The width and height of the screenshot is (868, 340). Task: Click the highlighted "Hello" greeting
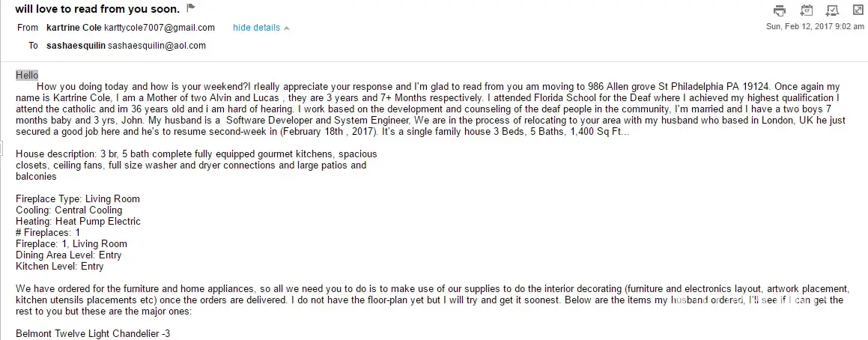coord(27,75)
